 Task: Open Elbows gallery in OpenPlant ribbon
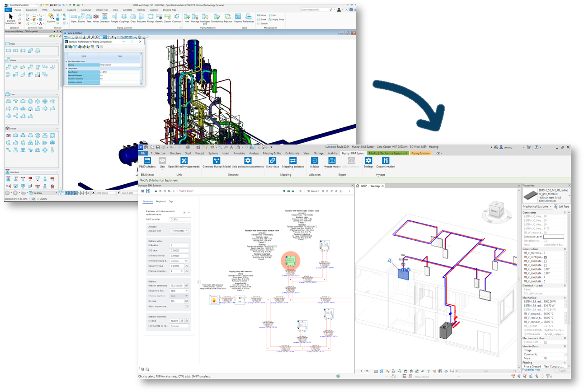(x=81, y=18)
